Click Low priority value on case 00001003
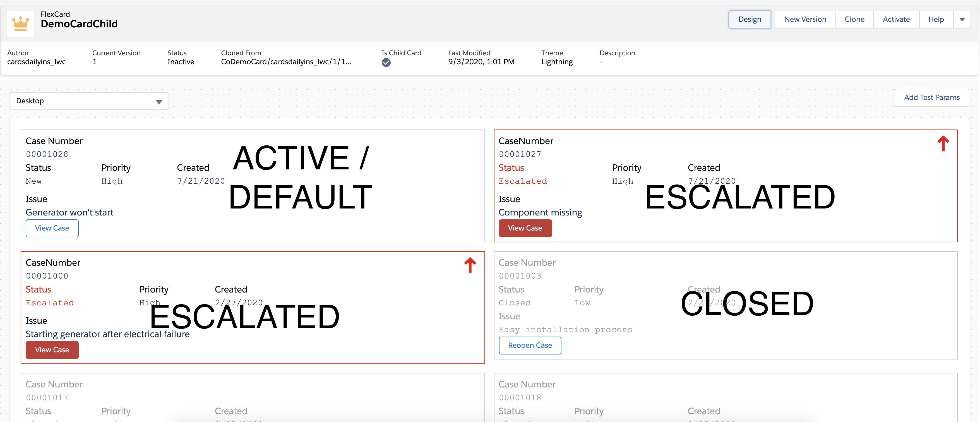The image size is (980, 422). click(x=582, y=303)
